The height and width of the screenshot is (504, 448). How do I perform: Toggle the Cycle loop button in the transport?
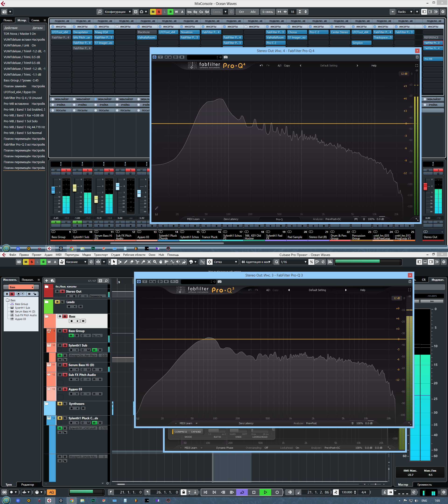coord(242,492)
